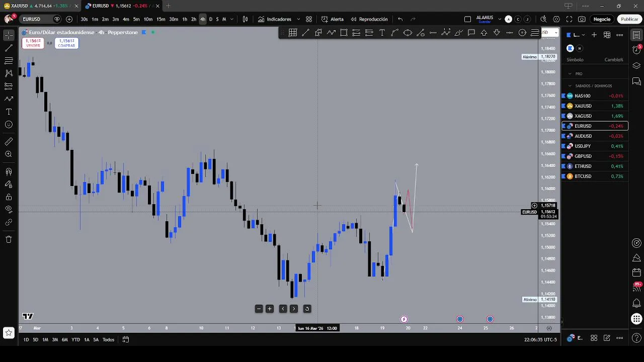This screenshot has width=644, height=362.
Task: Set the 3M date range
Action: (x=55, y=339)
